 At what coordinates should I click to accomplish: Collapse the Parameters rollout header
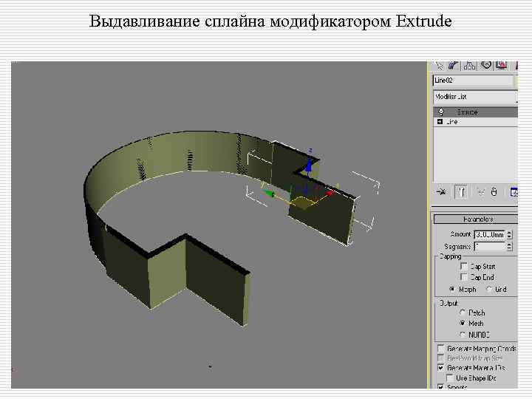pos(476,219)
